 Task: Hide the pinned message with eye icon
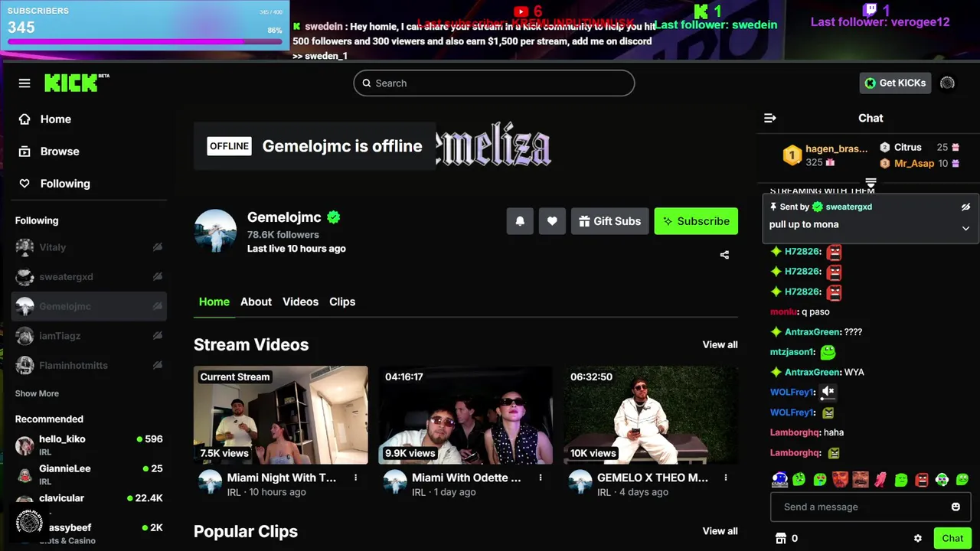tap(965, 207)
